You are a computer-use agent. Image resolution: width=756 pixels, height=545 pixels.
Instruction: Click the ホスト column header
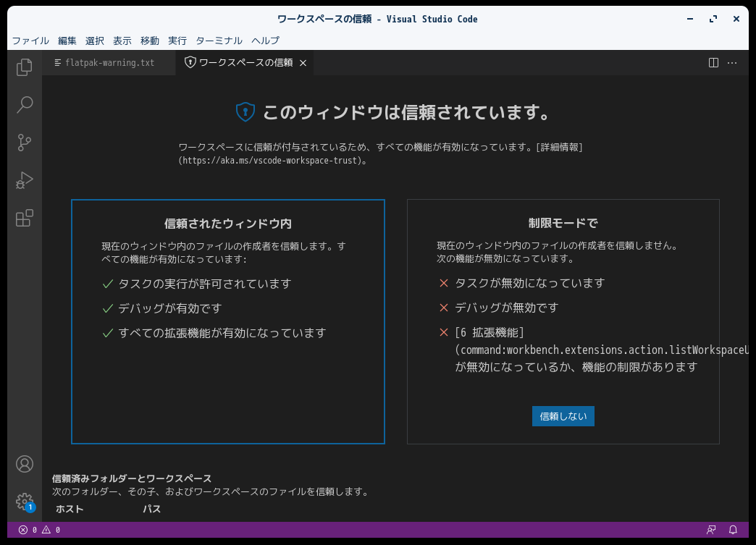[70, 509]
